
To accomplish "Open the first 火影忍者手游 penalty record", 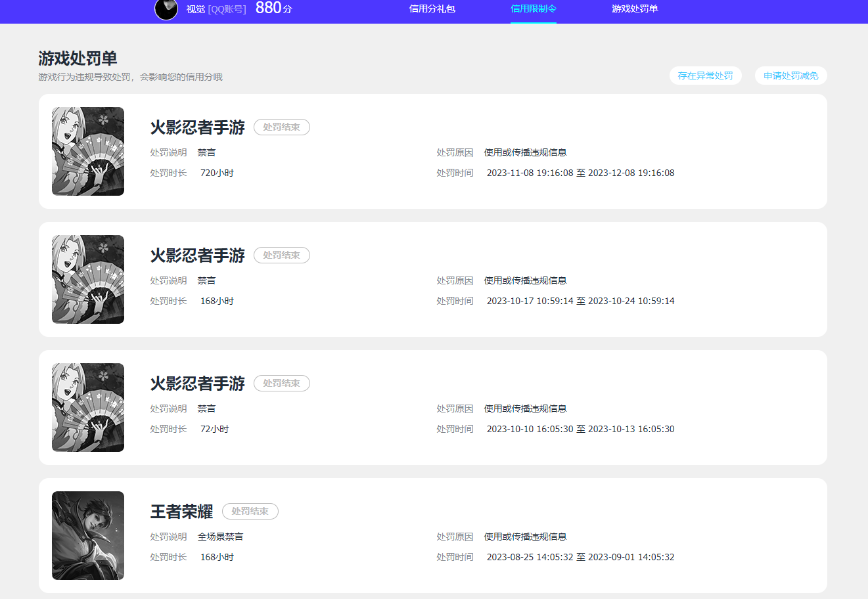I will pos(434,151).
